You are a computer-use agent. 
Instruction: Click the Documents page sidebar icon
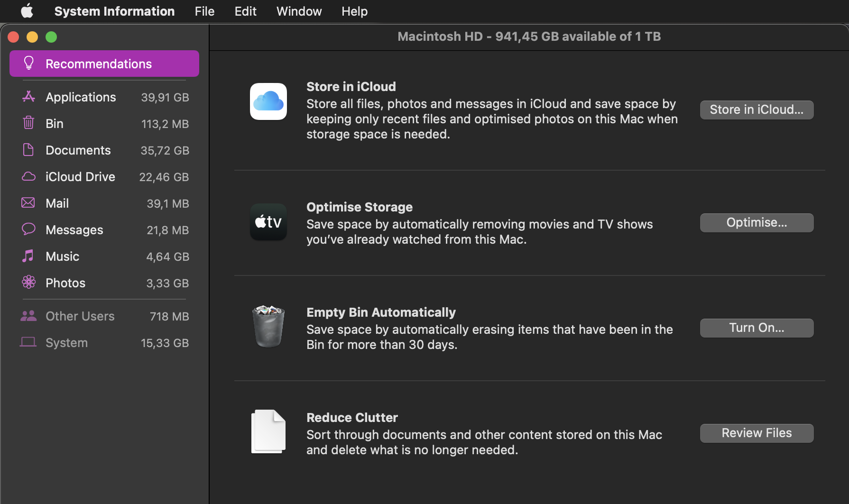[28, 150]
